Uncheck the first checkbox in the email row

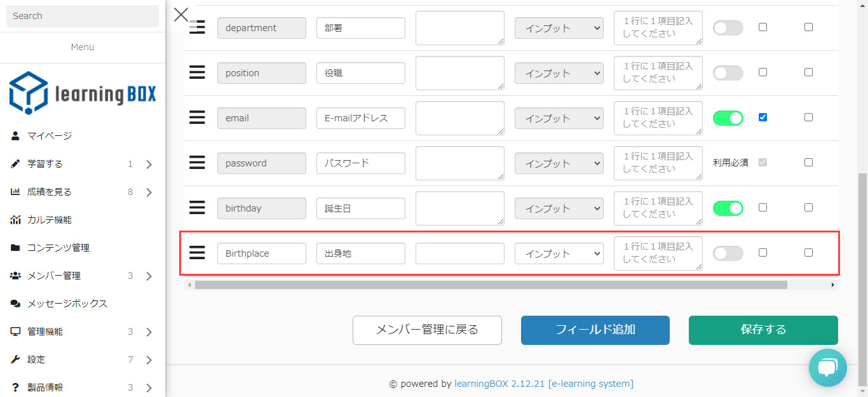point(763,118)
